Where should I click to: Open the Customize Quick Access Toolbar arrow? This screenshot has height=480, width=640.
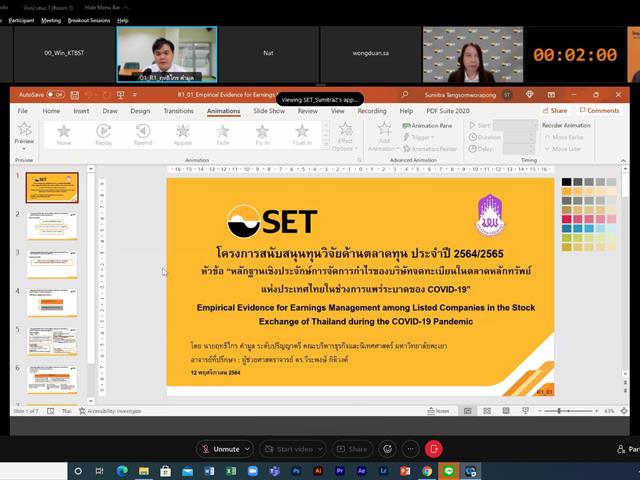pos(134,95)
